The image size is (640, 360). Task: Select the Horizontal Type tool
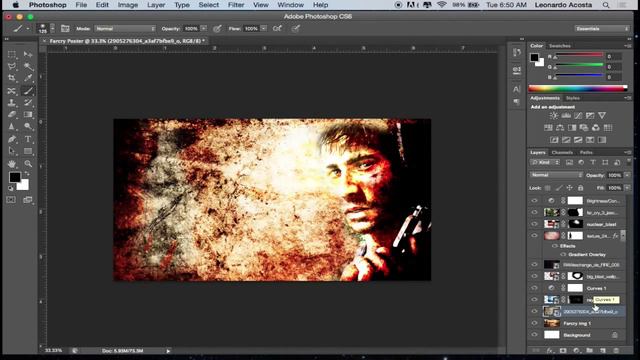tap(28, 139)
